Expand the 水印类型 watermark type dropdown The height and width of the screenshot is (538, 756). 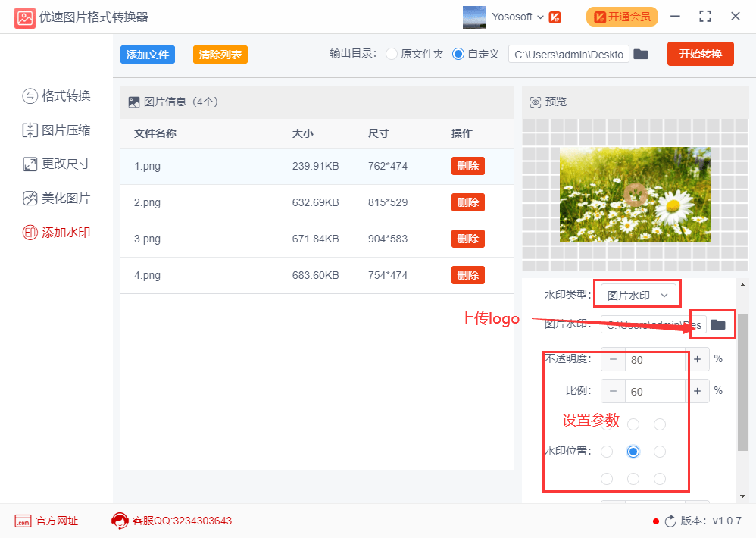coord(639,295)
